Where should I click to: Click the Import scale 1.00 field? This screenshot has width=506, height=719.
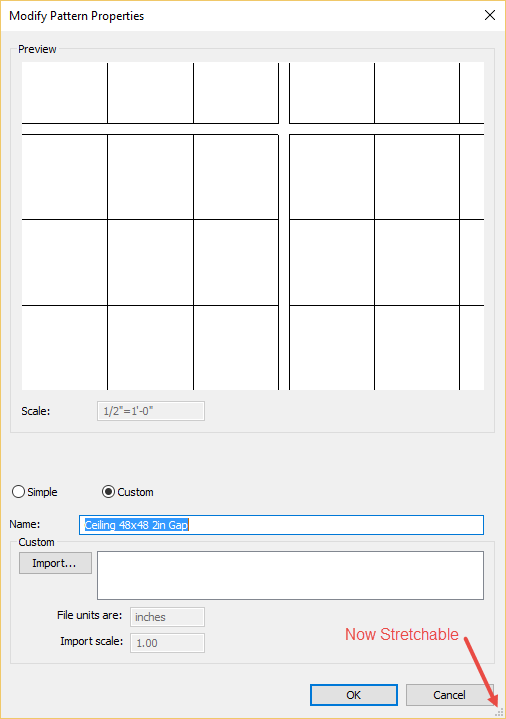coord(167,643)
